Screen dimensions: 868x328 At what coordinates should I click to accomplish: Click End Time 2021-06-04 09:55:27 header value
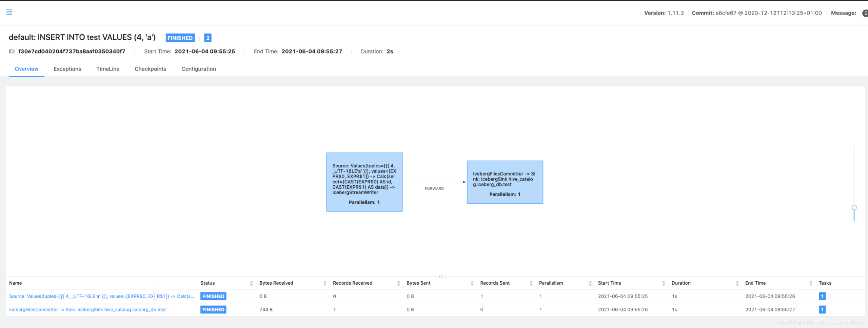[x=312, y=52]
